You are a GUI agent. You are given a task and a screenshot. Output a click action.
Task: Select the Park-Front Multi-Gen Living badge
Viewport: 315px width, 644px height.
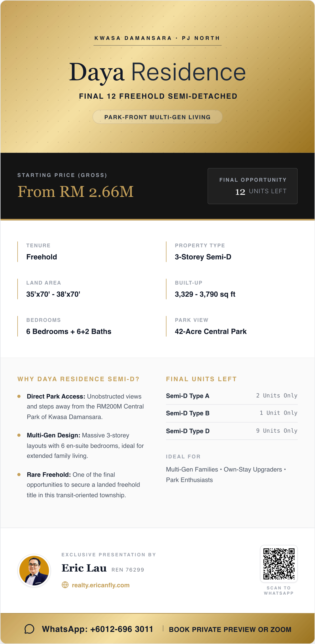[x=157, y=117]
